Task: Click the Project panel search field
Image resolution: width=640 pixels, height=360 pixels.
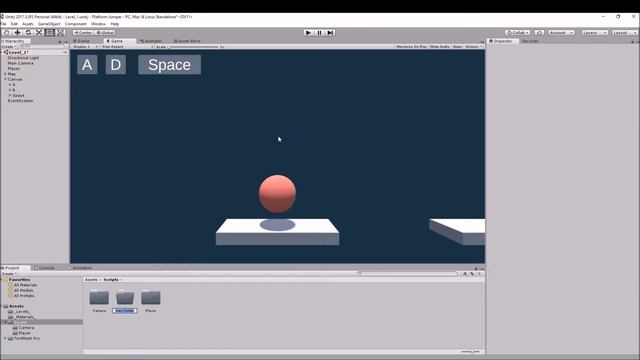Action: pyautogui.click(x=408, y=273)
